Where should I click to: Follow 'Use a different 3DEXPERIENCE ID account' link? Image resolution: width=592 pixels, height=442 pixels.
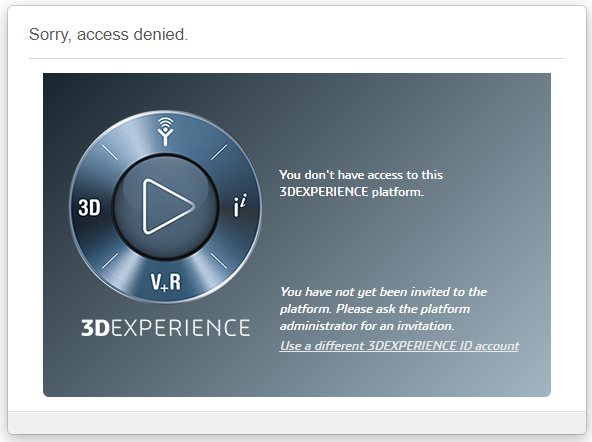pyautogui.click(x=399, y=346)
